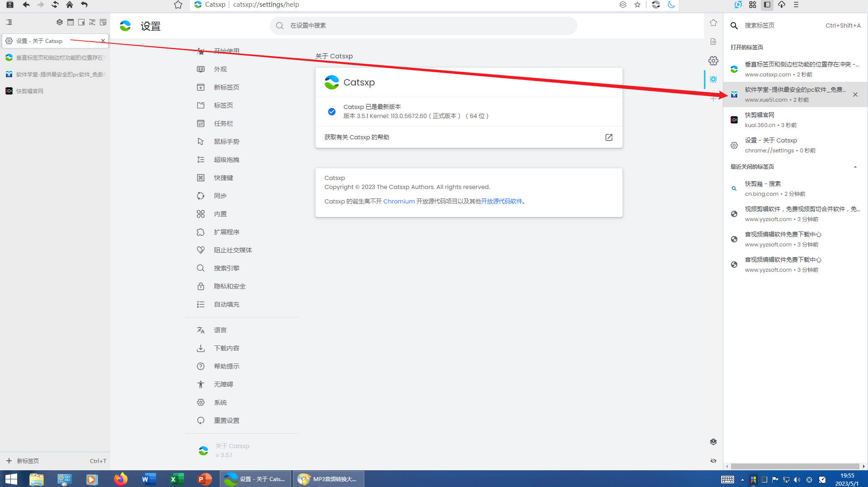Viewport: 868px width, 487px height.
Task: Click 获取有关 Catsxp 的帮助 row
Action: [x=469, y=137]
